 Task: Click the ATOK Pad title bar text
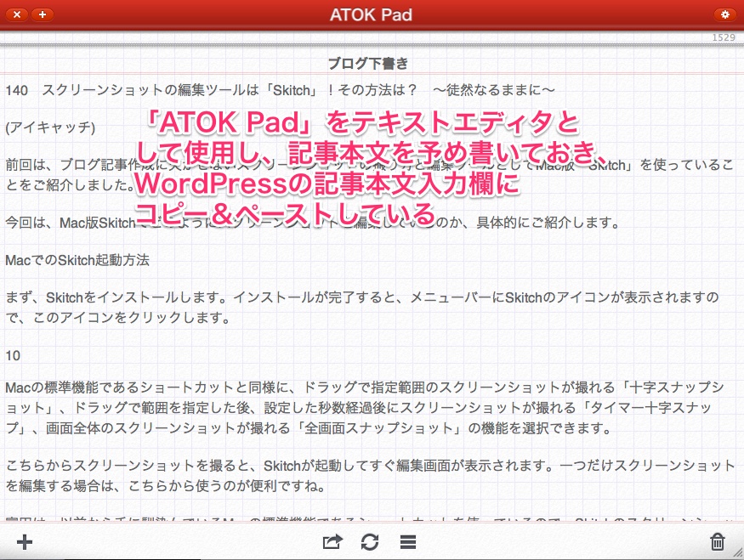371,15
